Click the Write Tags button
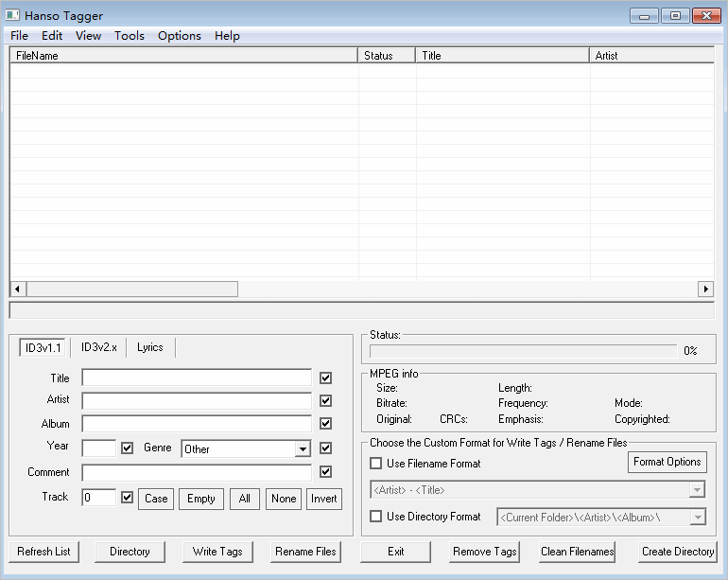The height and width of the screenshot is (580, 728). coord(217,552)
